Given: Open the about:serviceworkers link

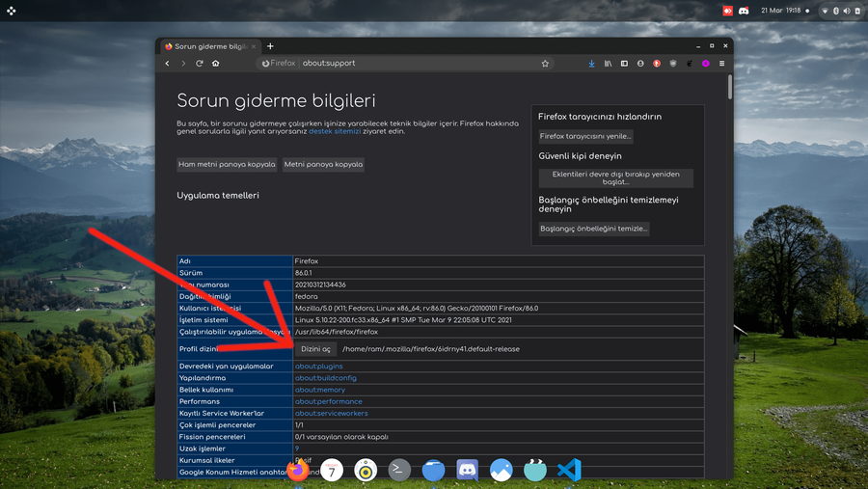Looking at the screenshot, I should tap(331, 413).
